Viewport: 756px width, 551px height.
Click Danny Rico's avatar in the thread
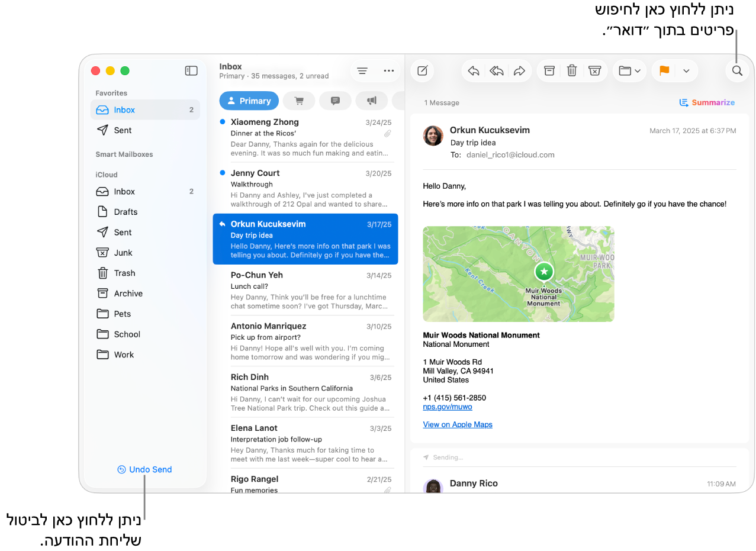tap(433, 486)
